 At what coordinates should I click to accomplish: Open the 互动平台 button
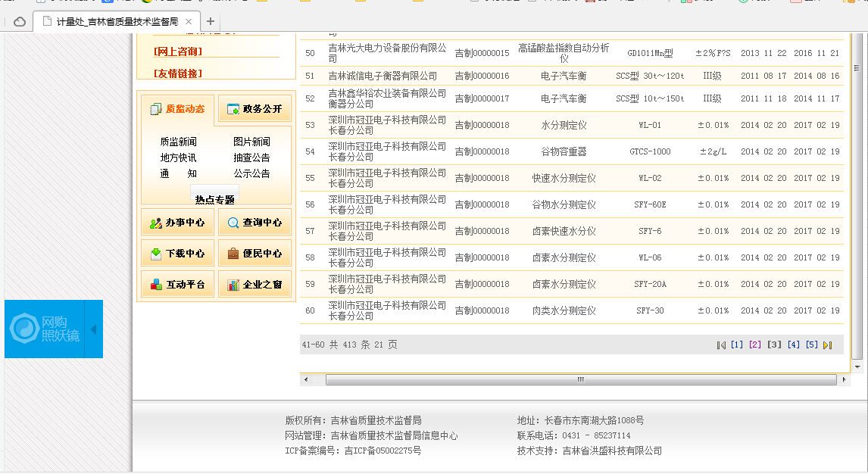pyautogui.click(x=178, y=284)
